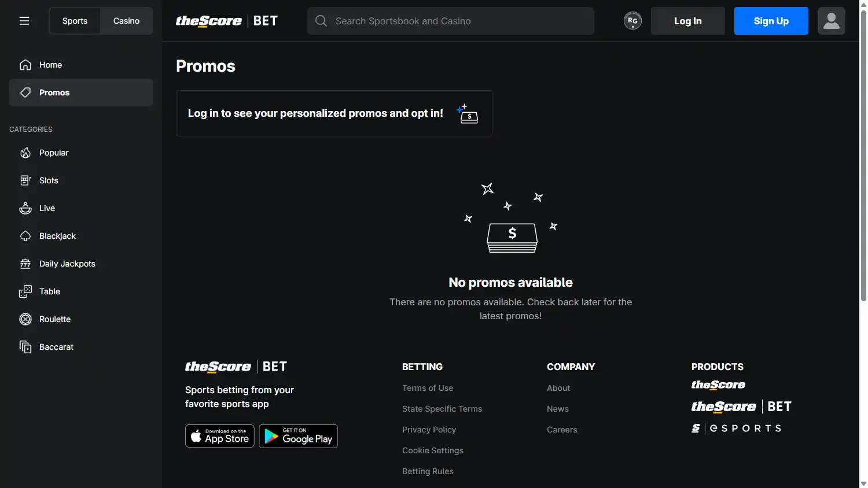Go to Home in sidebar
This screenshot has height=488, width=868.
pyautogui.click(x=81, y=65)
